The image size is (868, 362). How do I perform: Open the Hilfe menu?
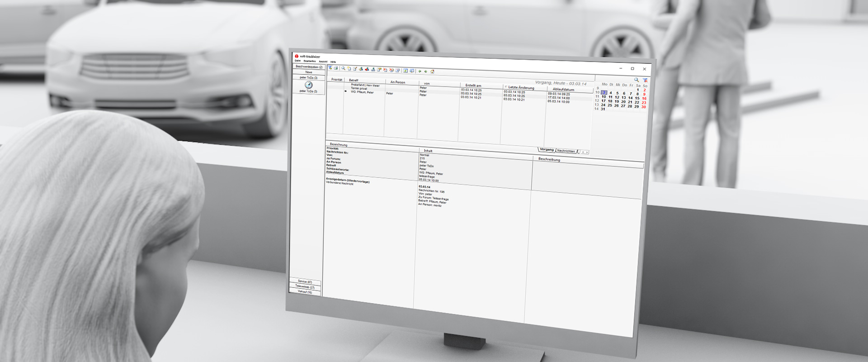coord(333,62)
